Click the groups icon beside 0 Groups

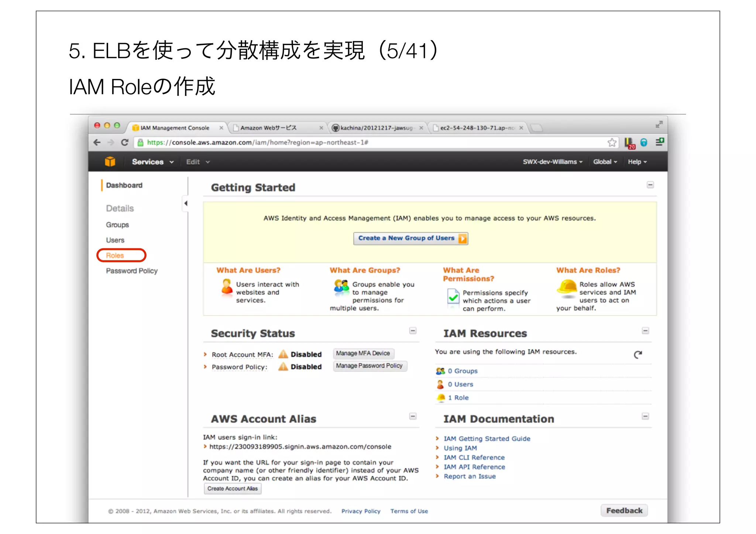tap(440, 371)
